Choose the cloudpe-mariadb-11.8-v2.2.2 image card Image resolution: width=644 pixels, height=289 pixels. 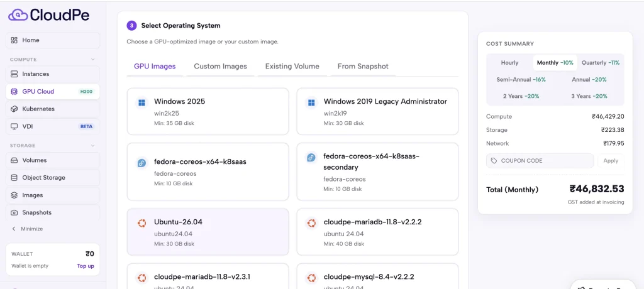[x=377, y=232]
